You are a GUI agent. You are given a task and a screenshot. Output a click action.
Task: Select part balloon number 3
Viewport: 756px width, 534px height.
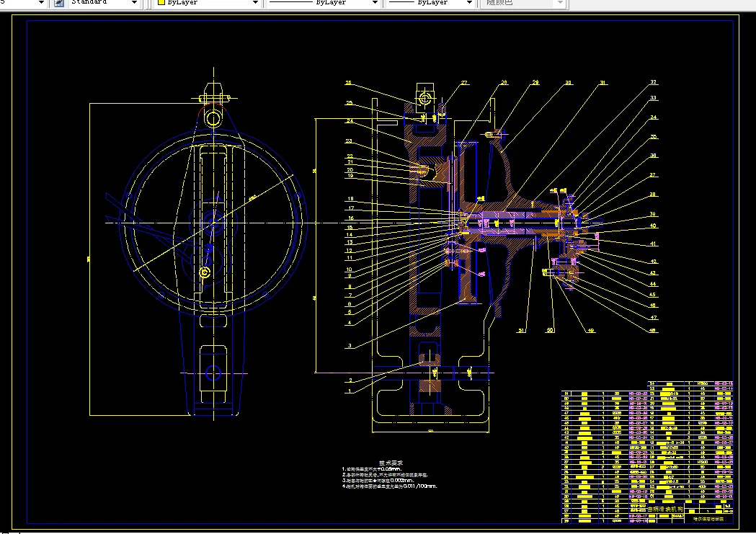click(x=350, y=346)
